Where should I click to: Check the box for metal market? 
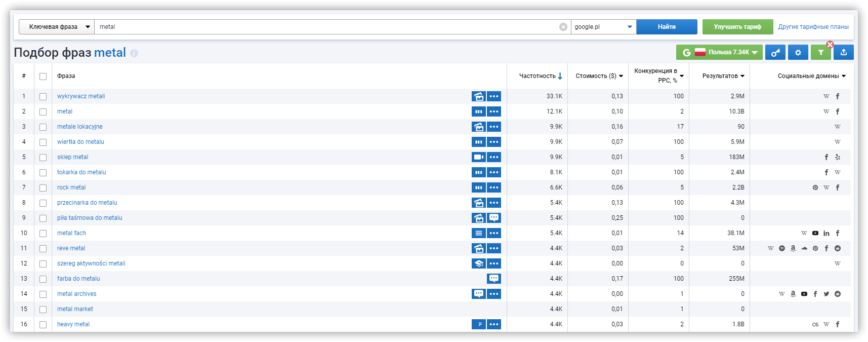(43, 310)
